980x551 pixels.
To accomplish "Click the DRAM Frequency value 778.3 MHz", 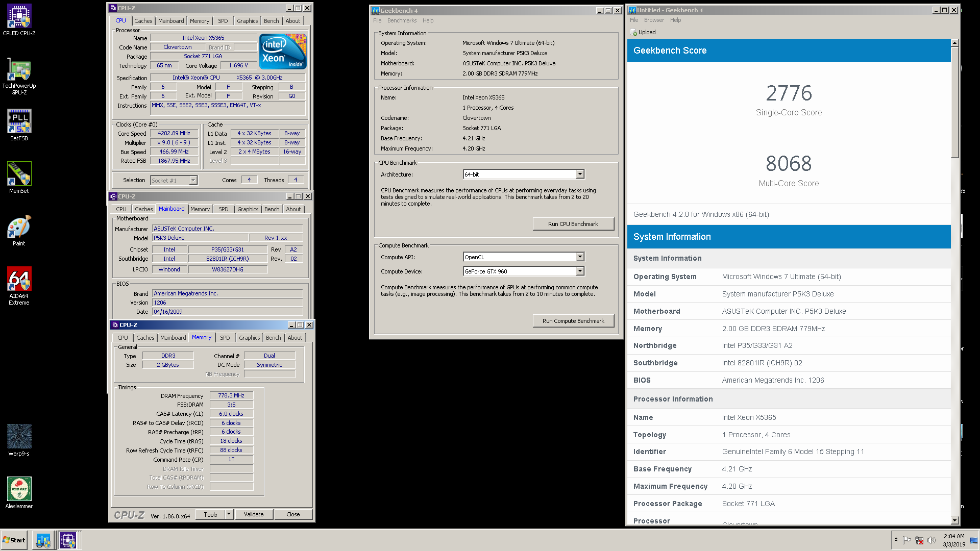I will 231,395.
